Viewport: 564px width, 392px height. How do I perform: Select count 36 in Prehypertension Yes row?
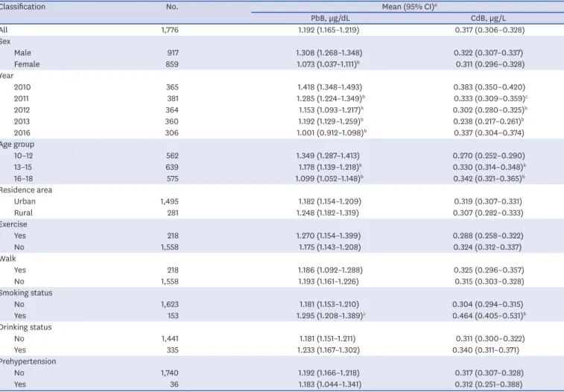point(174,385)
